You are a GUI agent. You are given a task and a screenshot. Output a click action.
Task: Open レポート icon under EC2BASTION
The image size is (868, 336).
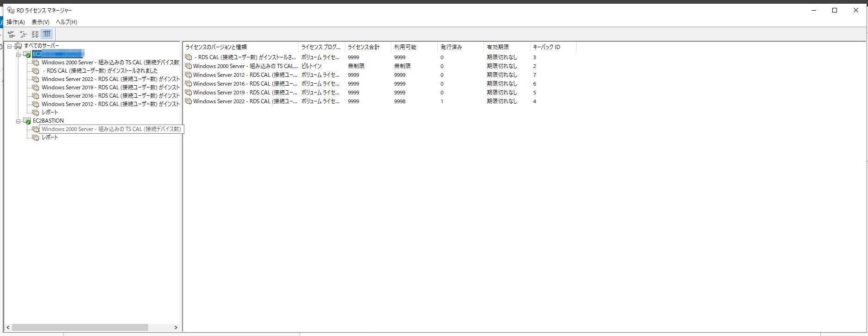coord(36,137)
